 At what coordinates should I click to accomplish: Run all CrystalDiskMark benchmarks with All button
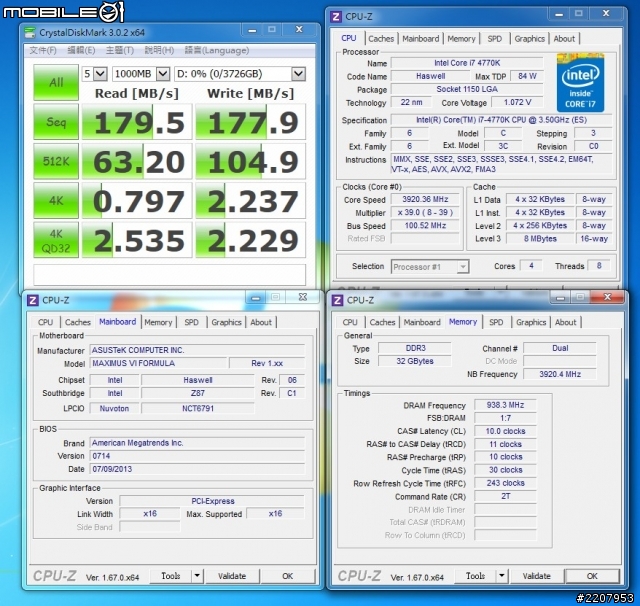pos(56,82)
